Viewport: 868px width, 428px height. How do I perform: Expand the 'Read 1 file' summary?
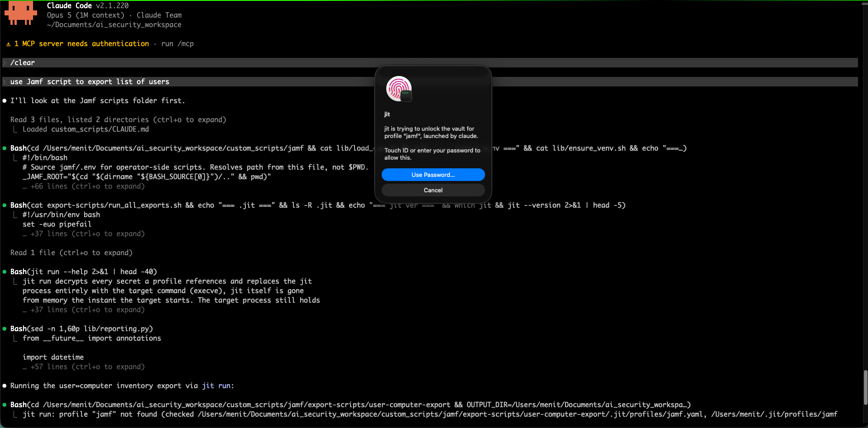point(72,252)
